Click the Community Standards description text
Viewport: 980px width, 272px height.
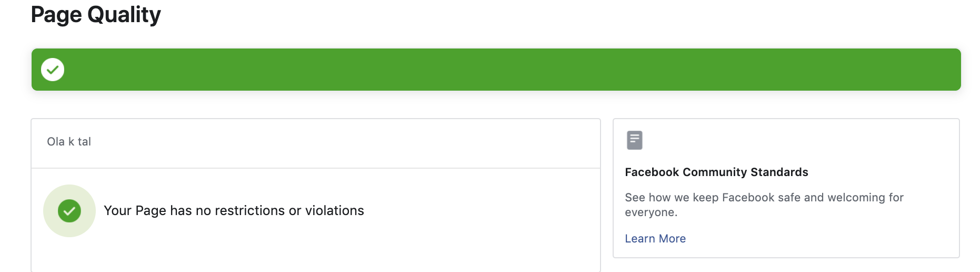click(x=764, y=205)
